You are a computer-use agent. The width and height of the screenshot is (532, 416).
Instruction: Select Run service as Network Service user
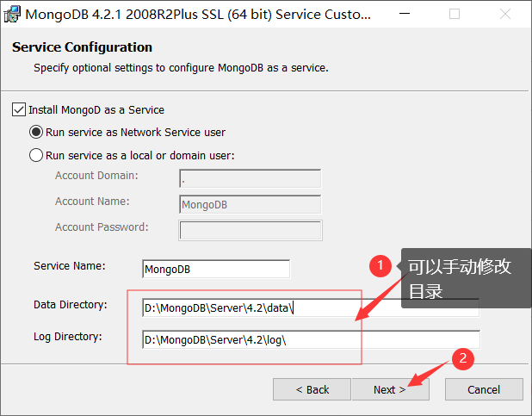(x=36, y=132)
